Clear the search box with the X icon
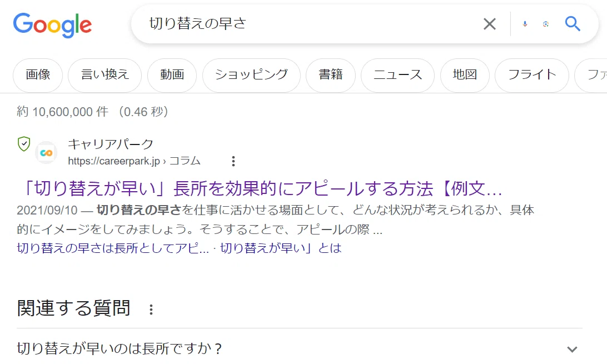This screenshot has height=364, width=607. pos(490,24)
